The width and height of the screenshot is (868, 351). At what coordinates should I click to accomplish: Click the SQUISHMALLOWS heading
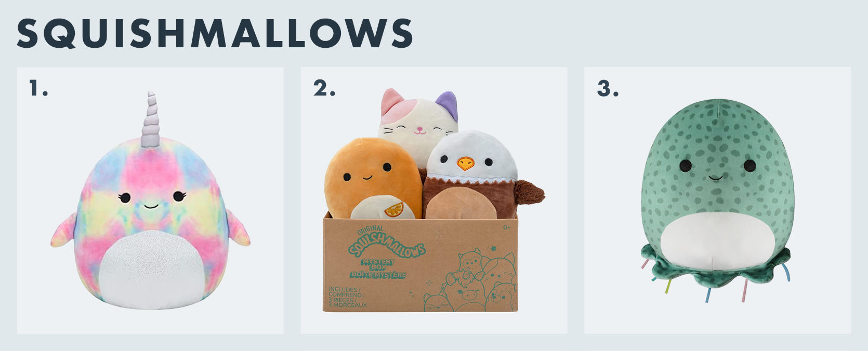coord(215,34)
